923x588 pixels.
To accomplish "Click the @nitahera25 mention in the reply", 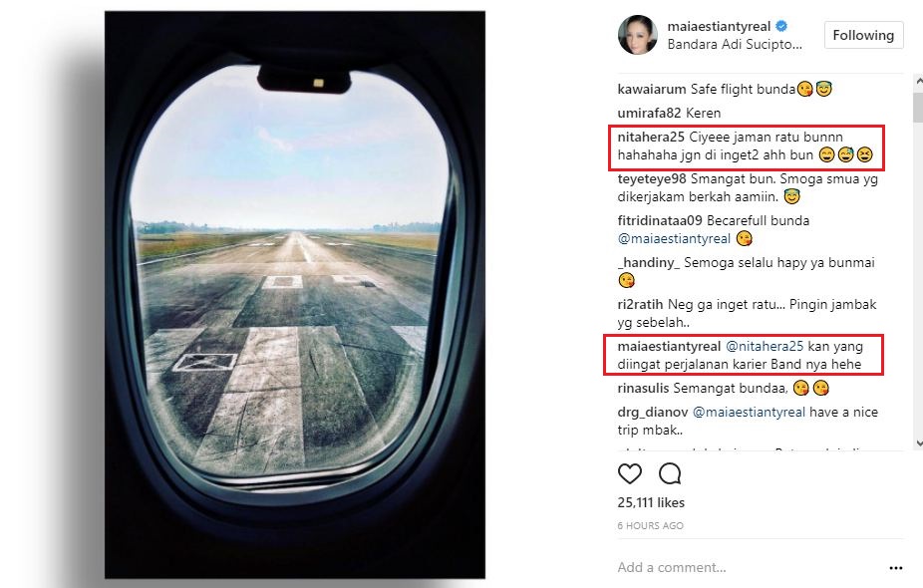I will (x=765, y=346).
